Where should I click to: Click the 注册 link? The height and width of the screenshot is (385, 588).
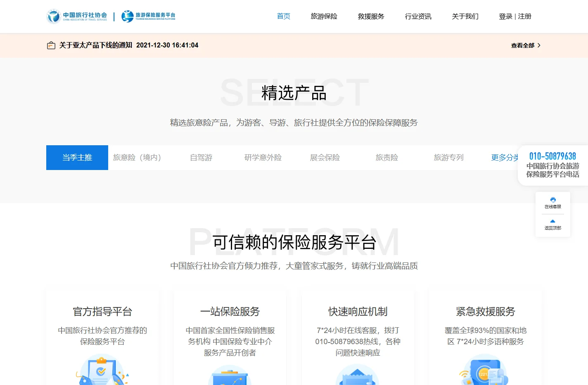(525, 17)
